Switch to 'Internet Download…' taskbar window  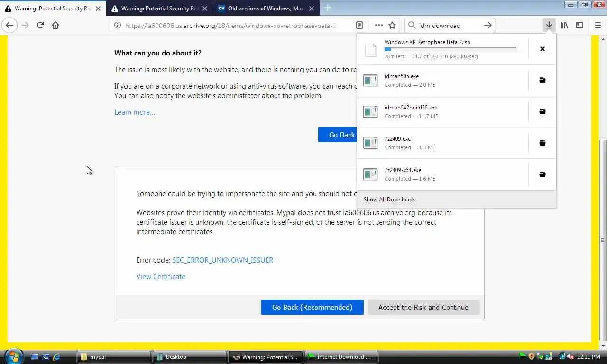click(x=341, y=357)
